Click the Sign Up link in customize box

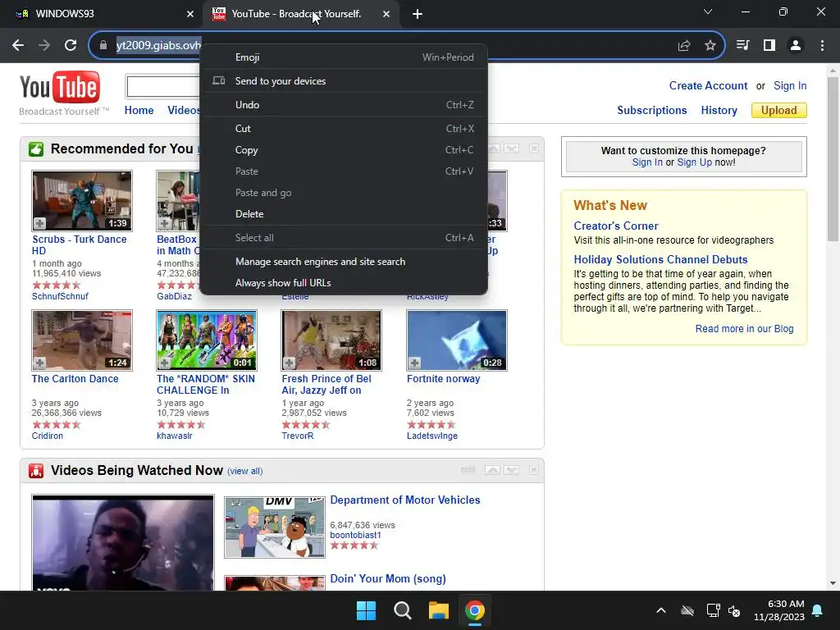coord(694,162)
